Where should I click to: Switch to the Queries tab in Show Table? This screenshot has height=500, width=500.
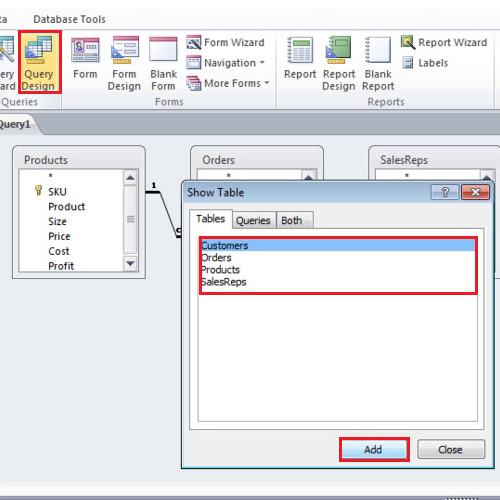[x=253, y=220]
